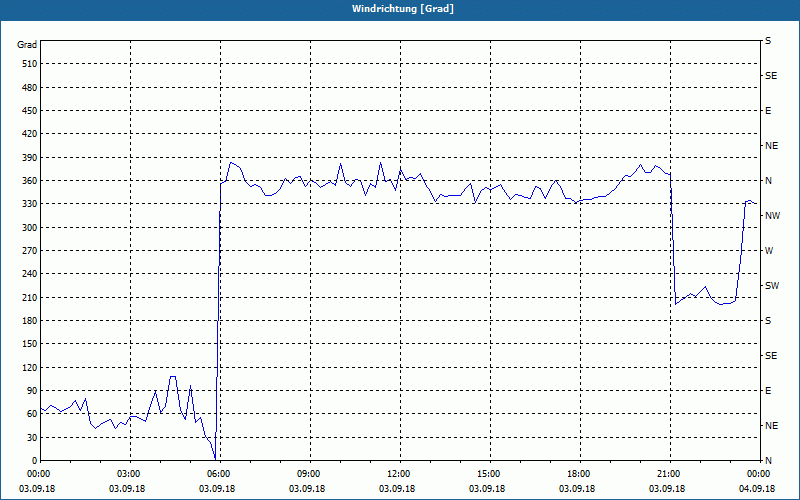Screen dimensions: 800x500
Task: Select the 90 y-axis tick label
Action: [x=32, y=391]
